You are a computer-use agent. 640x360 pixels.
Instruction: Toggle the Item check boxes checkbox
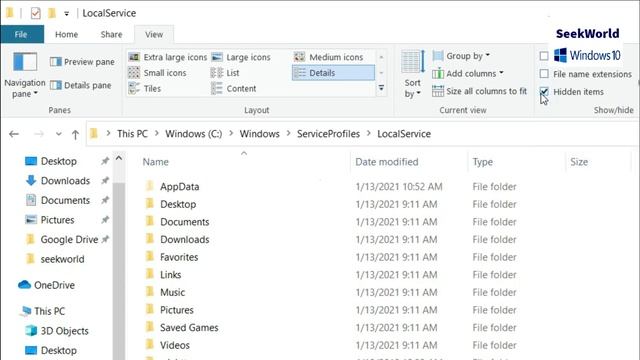click(544, 56)
